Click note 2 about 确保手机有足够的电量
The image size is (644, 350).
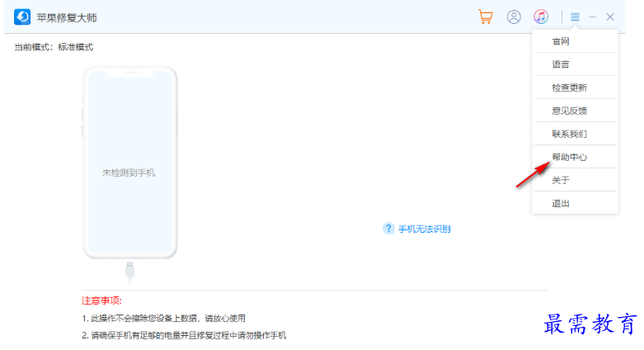[x=184, y=336]
